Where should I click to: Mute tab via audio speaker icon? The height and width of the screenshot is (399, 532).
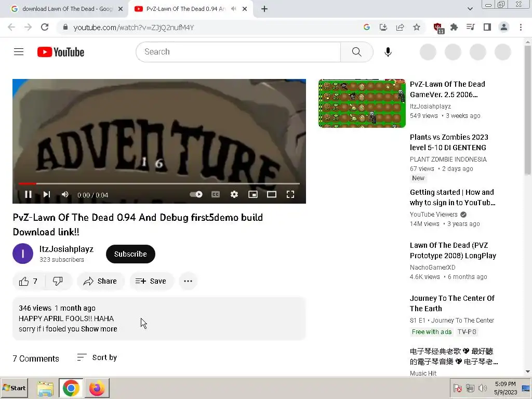pyautogui.click(x=233, y=9)
